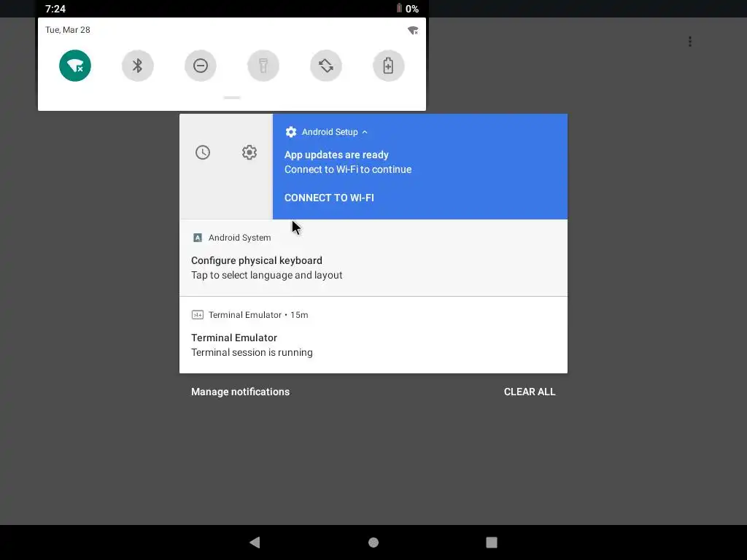The image size is (747, 560).
Task: Open Configure physical keyboard notification
Action: [373, 257]
